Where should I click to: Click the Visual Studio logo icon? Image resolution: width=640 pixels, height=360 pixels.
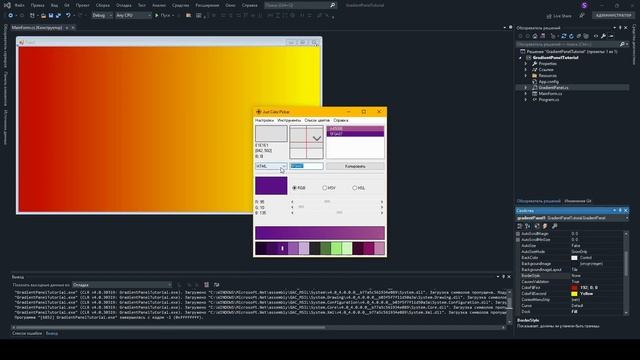(x=7, y=5)
